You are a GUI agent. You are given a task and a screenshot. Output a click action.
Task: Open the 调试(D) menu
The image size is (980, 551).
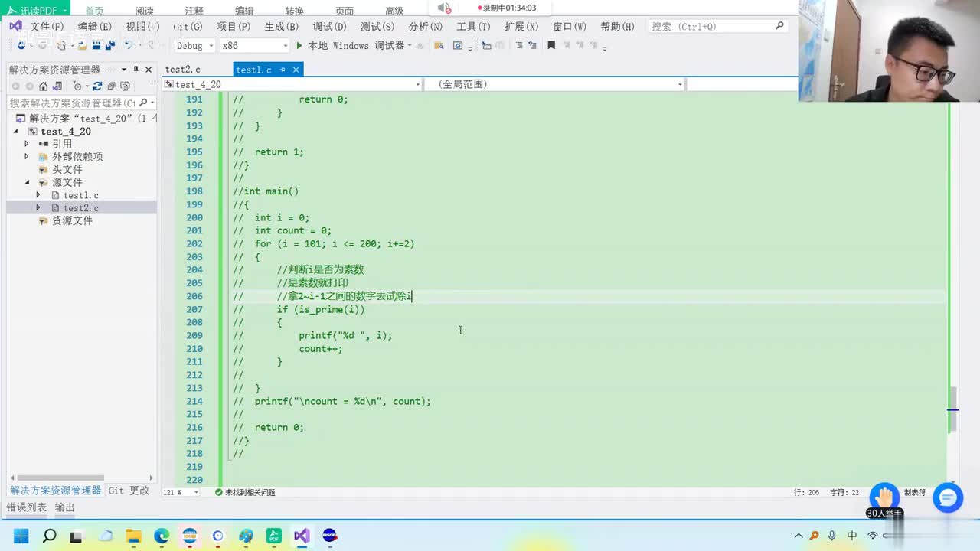329,26
